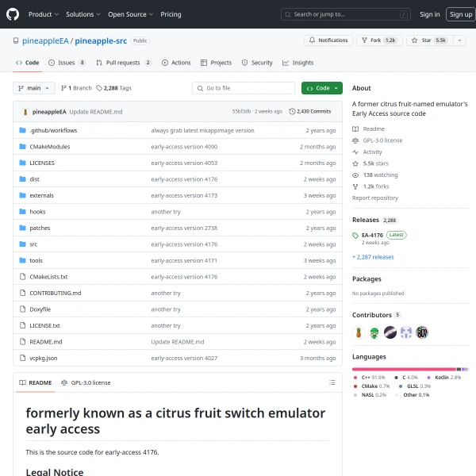
Task: Click the Sign up button
Action: coord(460,14)
